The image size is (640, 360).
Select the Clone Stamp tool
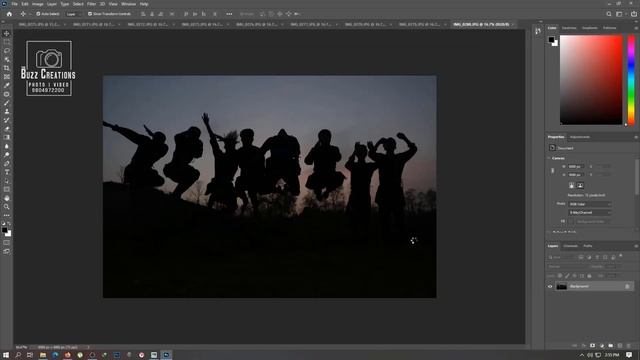pyautogui.click(x=7, y=111)
